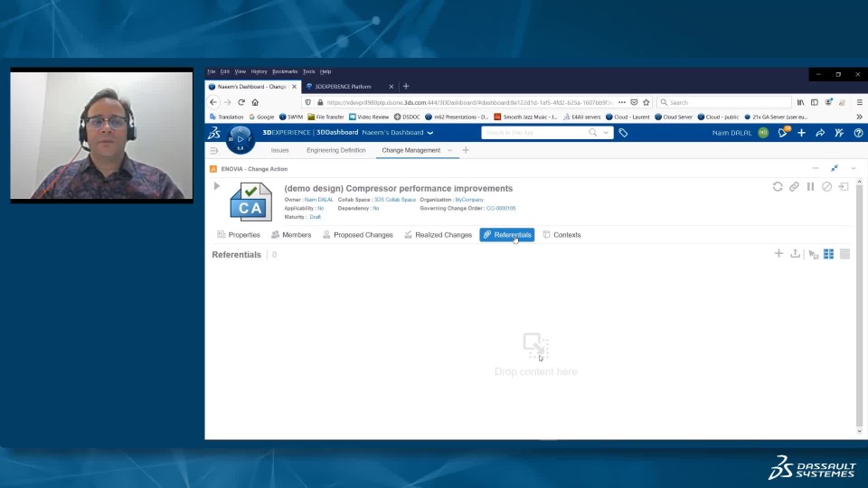This screenshot has height=488, width=868.
Task: Click the 3DEXPERIENCE search field
Action: point(534,133)
